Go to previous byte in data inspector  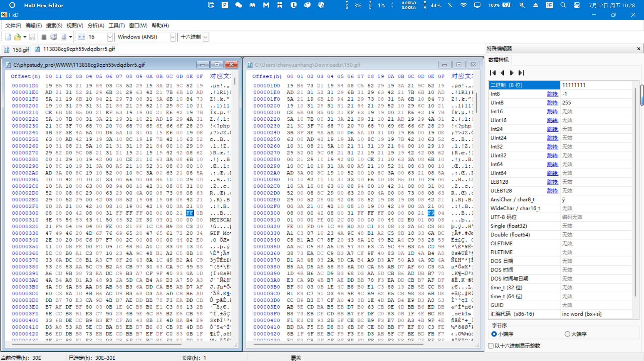502,73
